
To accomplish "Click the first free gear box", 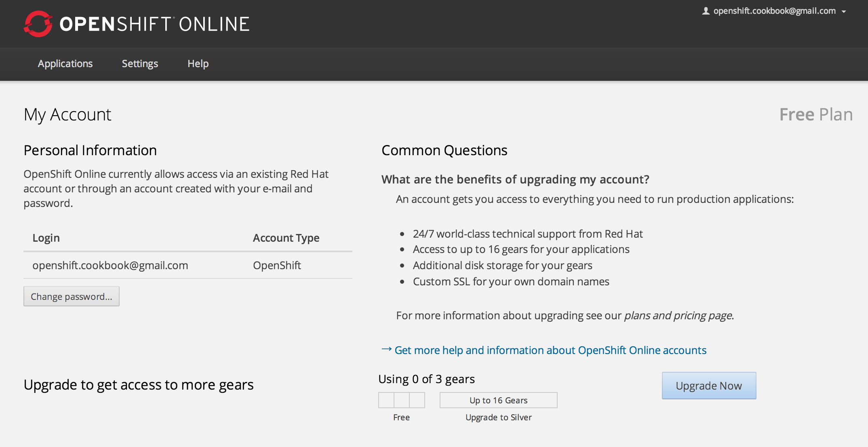I will 386,400.
